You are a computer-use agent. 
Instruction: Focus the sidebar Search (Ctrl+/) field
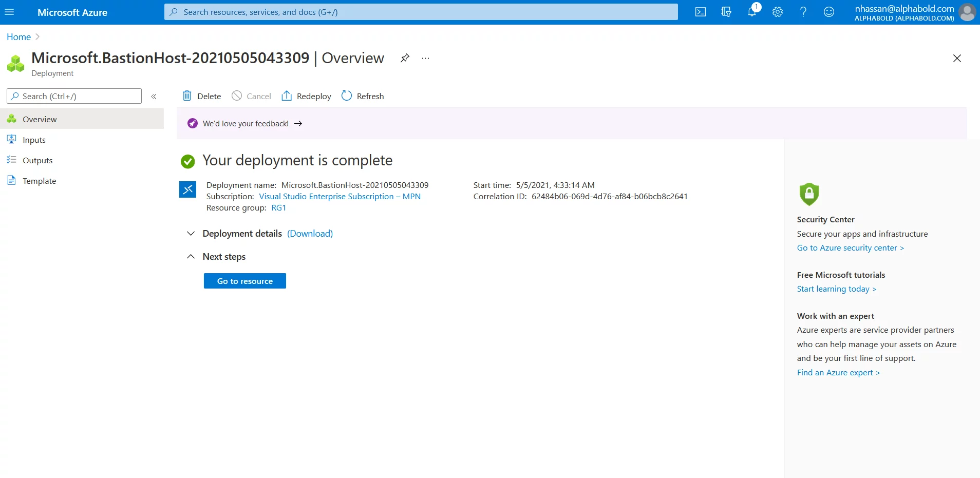(x=74, y=96)
